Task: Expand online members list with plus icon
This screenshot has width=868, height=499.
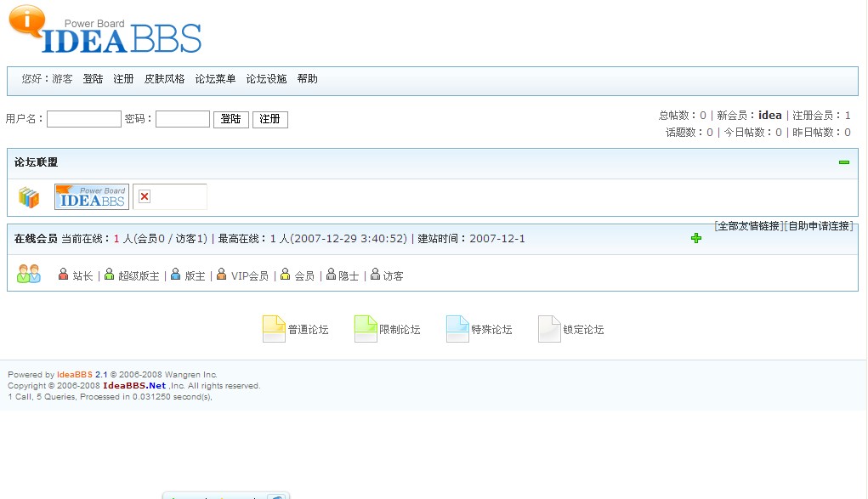Action: click(x=696, y=238)
